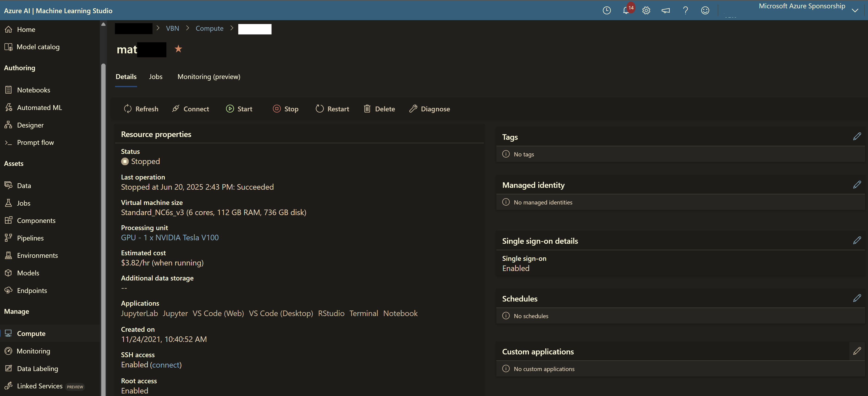The image size is (868, 396).
Task: Click the Azure AI Machine Learning Studio title
Action: coord(58,11)
